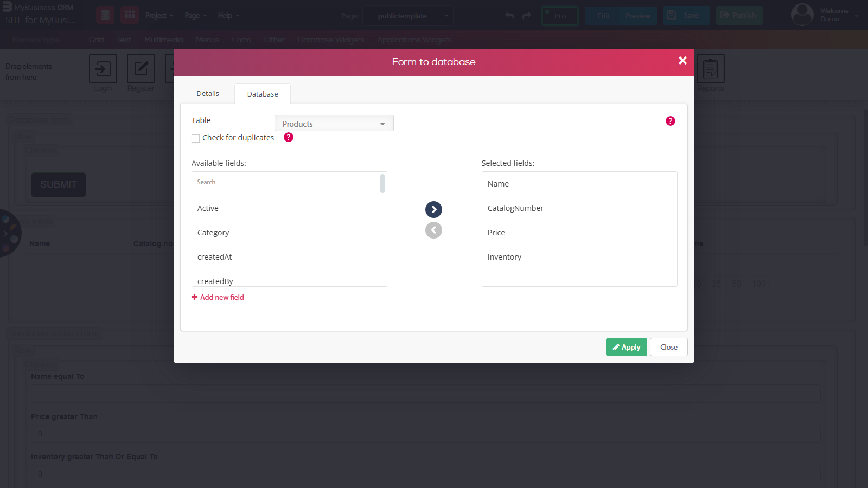Click the Close button in dialog
The image size is (868, 488).
coord(669,347)
